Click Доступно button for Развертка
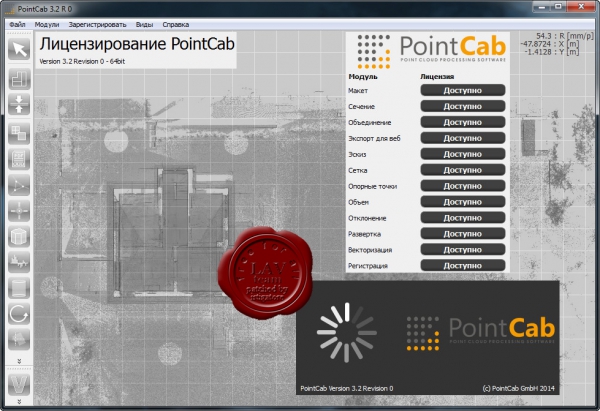This screenshot has height=411, width=600. pyautogui.click(x=463, y=234)
